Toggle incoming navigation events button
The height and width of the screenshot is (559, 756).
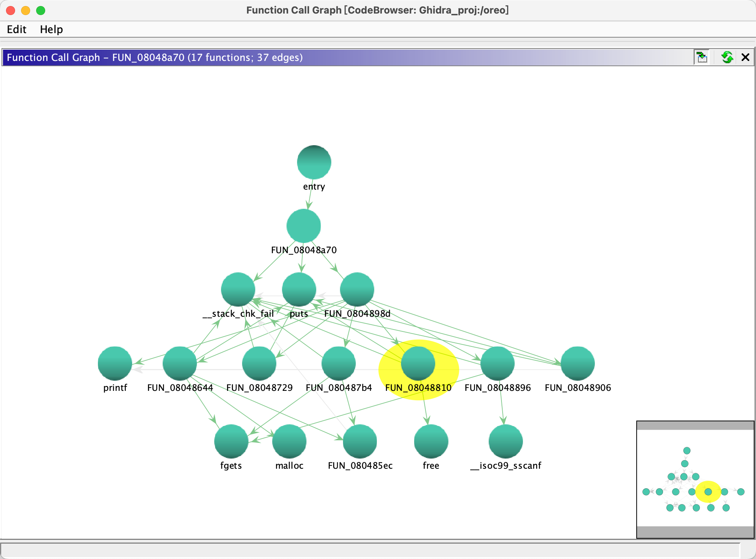click(x=702, y=57)
